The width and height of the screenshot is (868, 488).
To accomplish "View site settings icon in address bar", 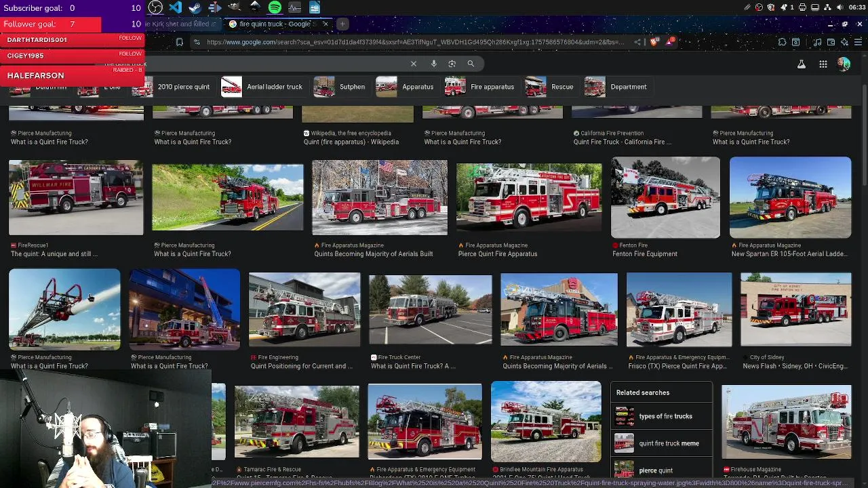I will (197, 42).
